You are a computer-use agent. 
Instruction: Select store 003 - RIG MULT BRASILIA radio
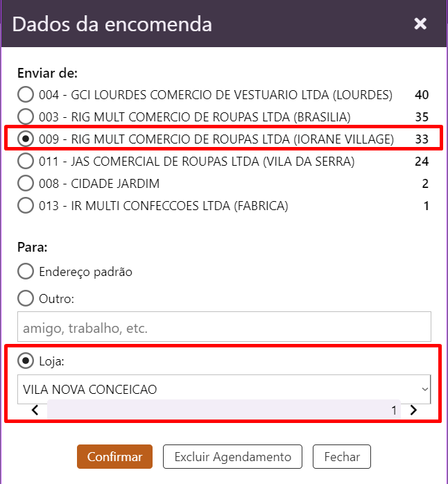click(26, 116)
